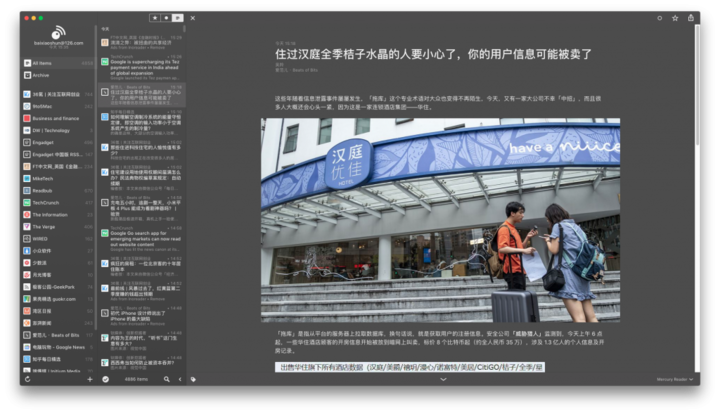The width and height of the screenshot is (720, 414).
Task: Star the current article
Action: click(675, 18)
